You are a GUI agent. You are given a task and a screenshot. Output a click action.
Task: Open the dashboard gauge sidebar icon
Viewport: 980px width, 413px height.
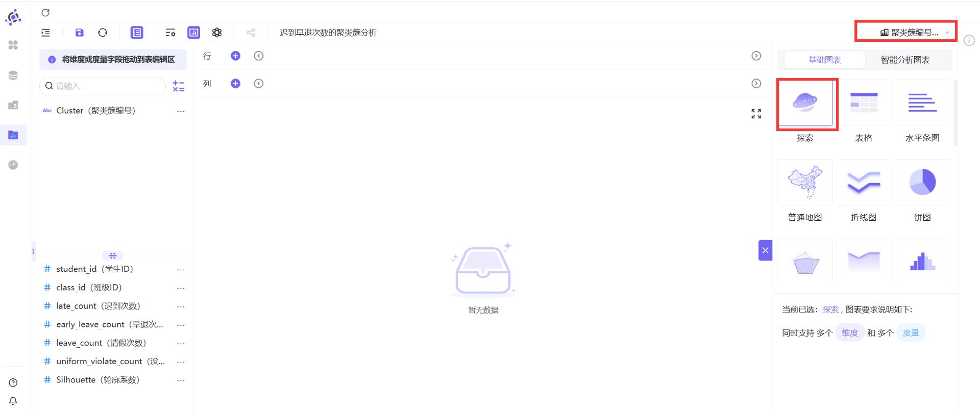pyautogui.click(x=13, y=165)
